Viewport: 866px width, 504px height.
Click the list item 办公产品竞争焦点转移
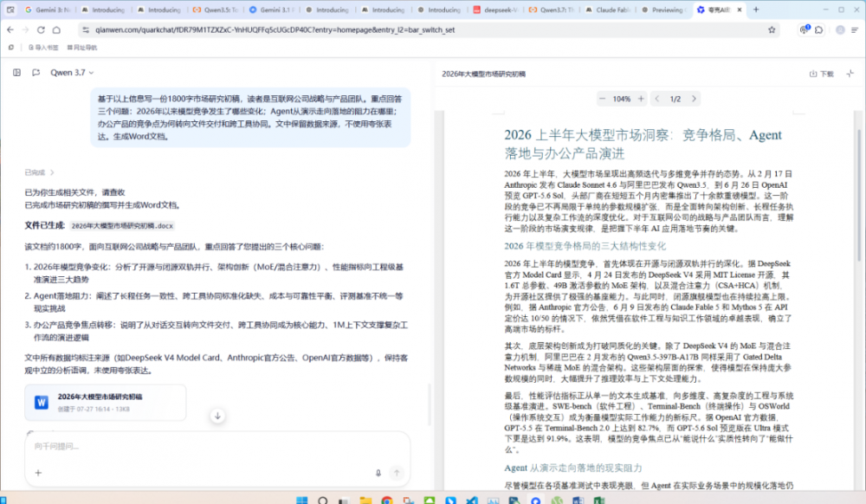click(216, 331)
